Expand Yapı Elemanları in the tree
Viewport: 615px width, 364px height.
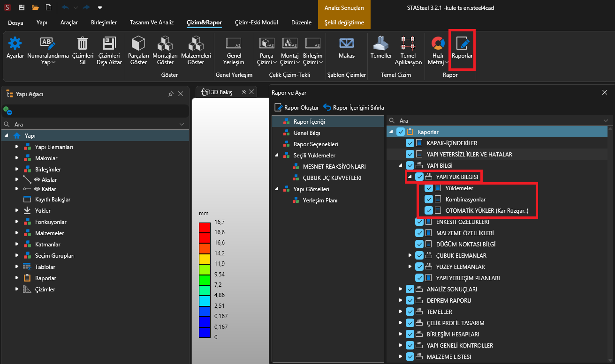[17, 147]
